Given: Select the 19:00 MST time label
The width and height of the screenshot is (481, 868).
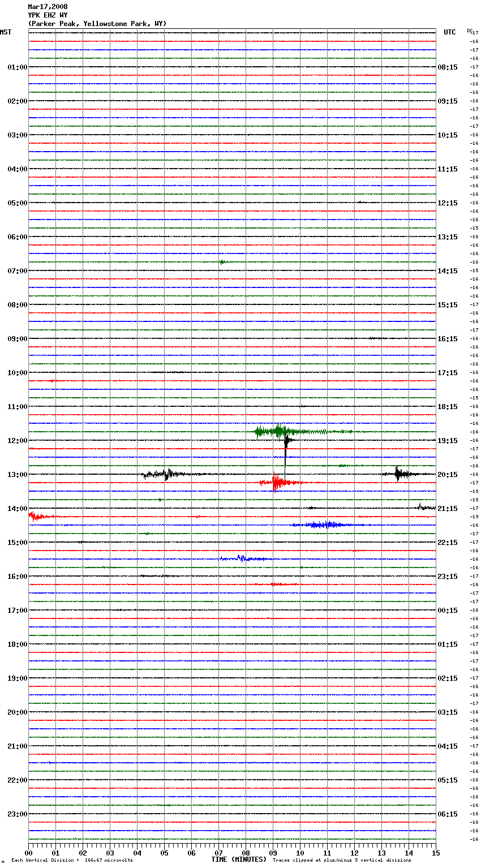Looking at the screenshot, I should click(x=18, y=678).
